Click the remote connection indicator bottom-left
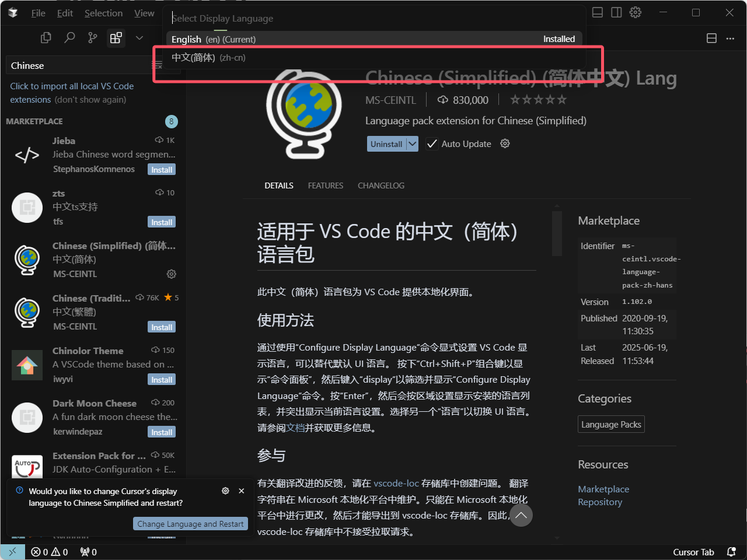 (x=13, y=552)
